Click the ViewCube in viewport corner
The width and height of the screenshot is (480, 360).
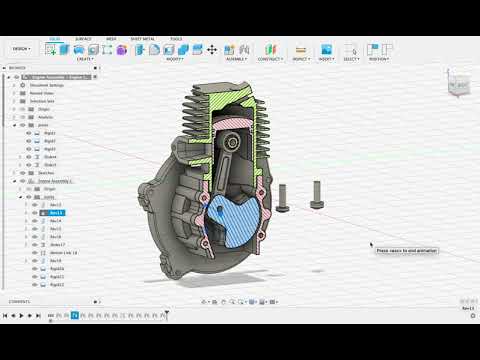tap(460, 85)
